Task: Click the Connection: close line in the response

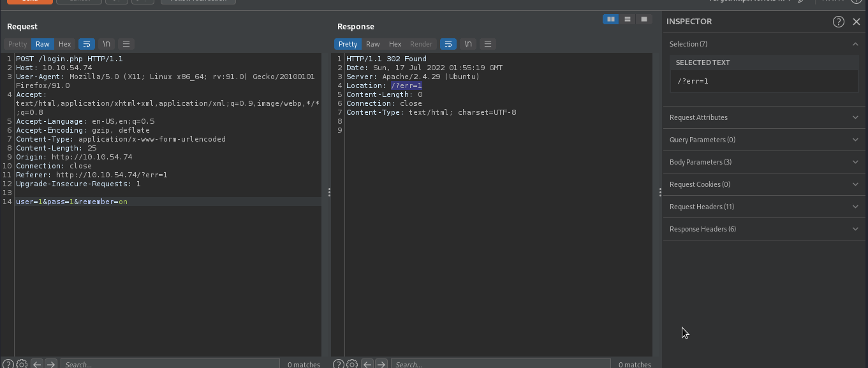Action: tap(384, 103)
